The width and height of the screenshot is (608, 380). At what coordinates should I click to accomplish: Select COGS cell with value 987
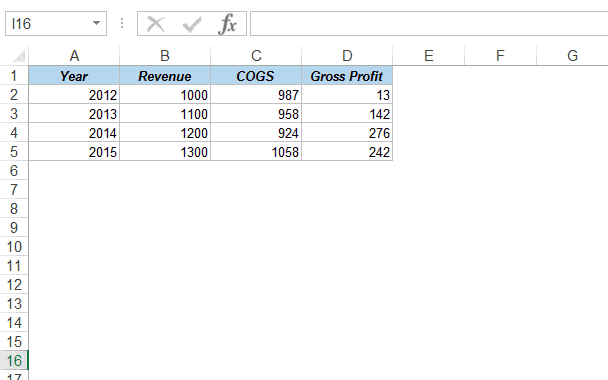[x=256, y=95]
